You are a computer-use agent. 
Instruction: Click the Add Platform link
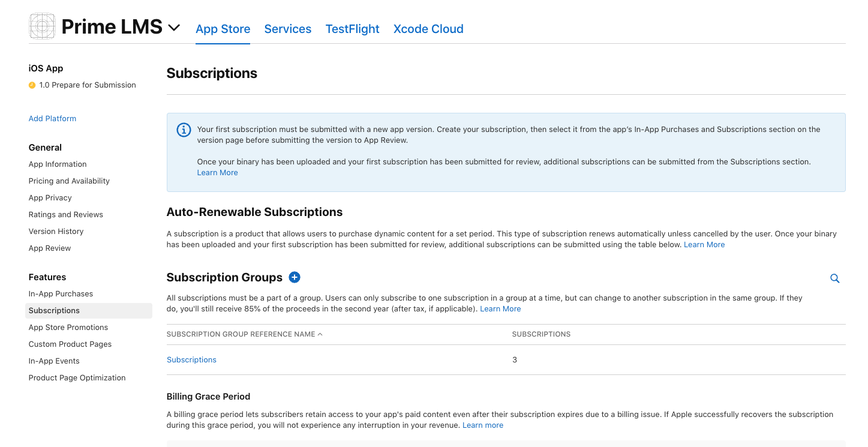pos(52,119)
